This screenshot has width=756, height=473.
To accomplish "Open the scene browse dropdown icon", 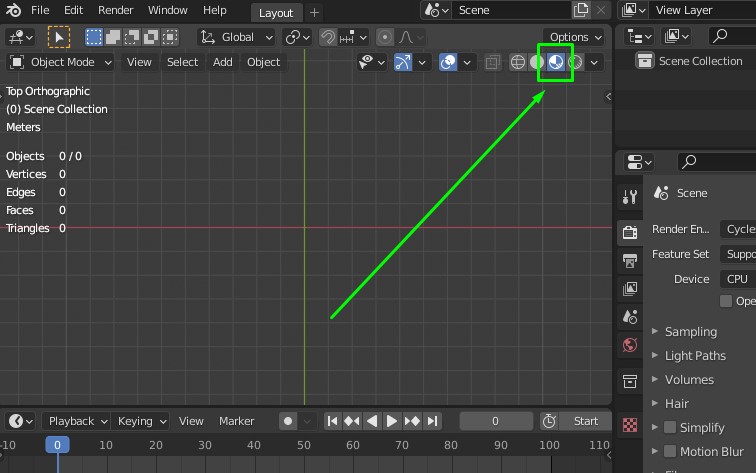I will [x=436, y=10].
